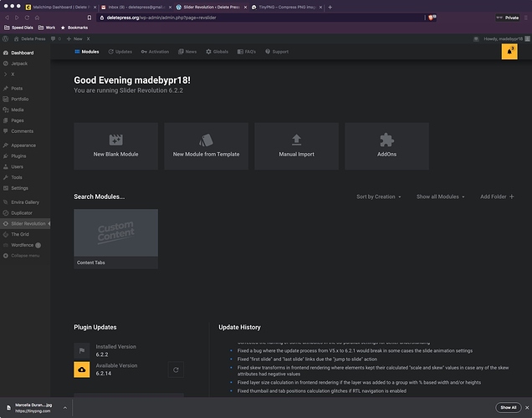This screenshot has width=532, height=418.
Task: Open the Content Tabs module thumbnail
Action: (115, 233)
